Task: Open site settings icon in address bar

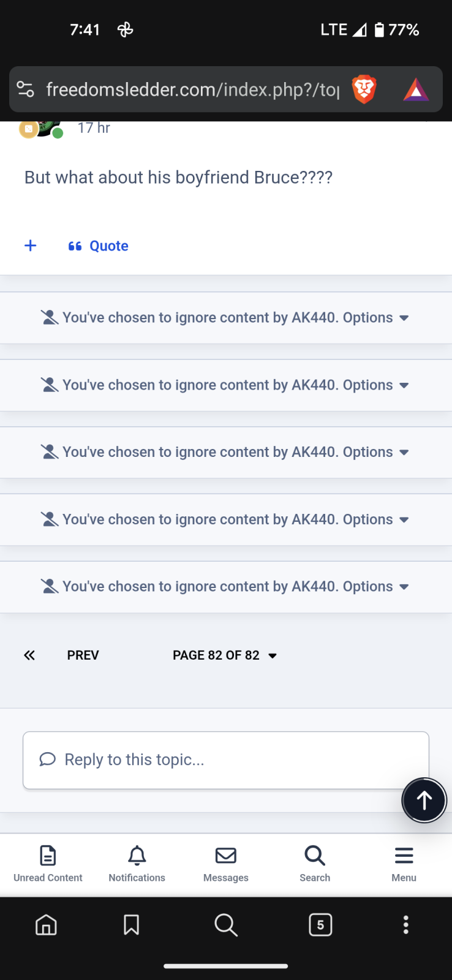Action: [26, 89]
